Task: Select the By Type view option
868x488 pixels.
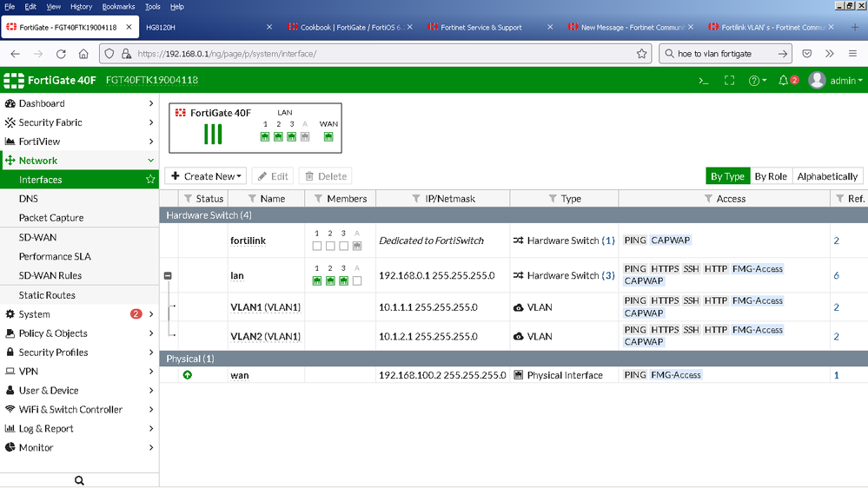Action: [x=727, y=176]
